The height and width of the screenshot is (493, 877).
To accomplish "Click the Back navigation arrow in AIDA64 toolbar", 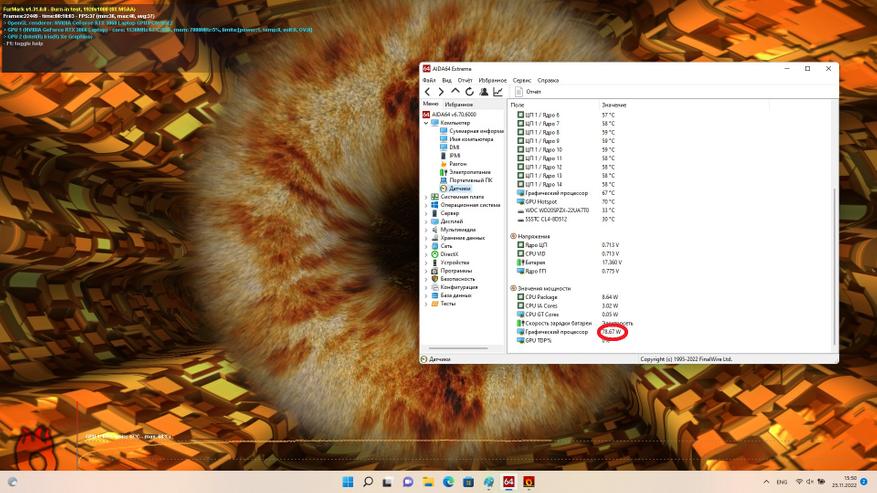I will [x=428, y=92].
